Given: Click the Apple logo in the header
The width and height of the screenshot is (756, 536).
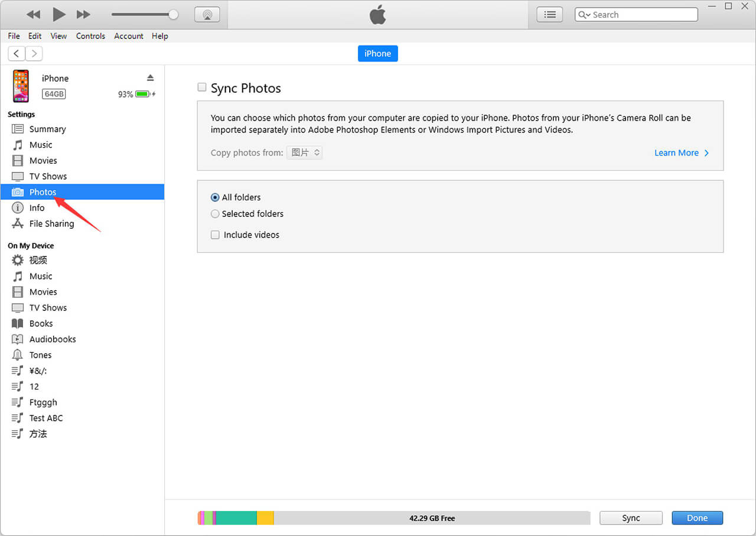Looking at the screenshot, I should point(378,15).
